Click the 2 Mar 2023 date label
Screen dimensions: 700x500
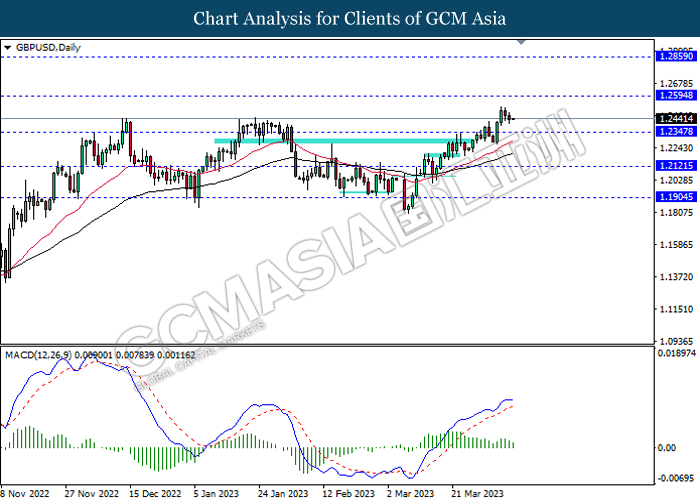411,493
